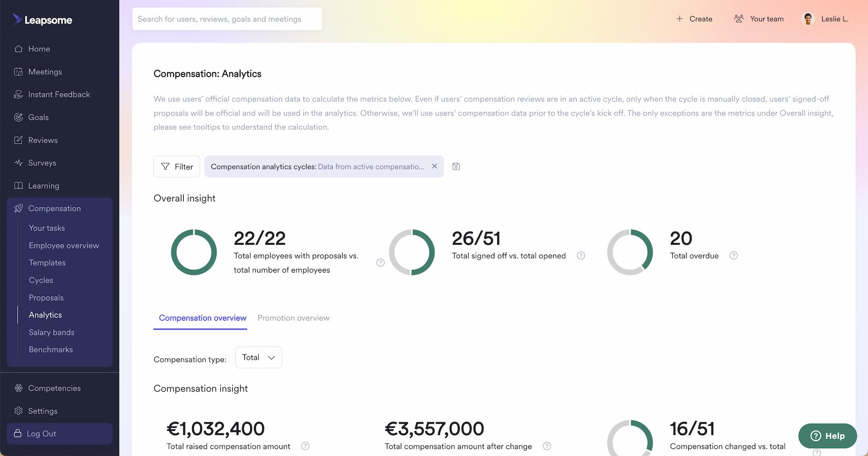
Task: Open Instant Feedback from the sidebar
Action: tap(18, 94)
